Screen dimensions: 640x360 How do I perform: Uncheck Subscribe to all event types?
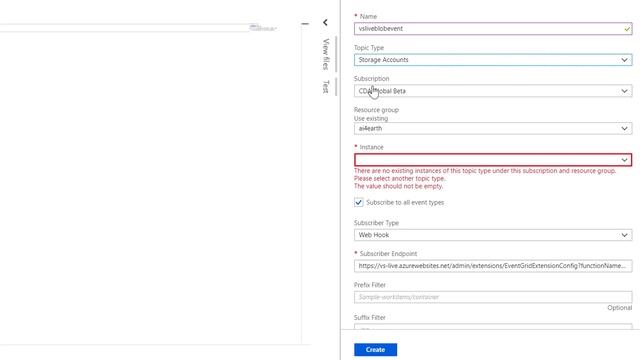pos(359,202)
